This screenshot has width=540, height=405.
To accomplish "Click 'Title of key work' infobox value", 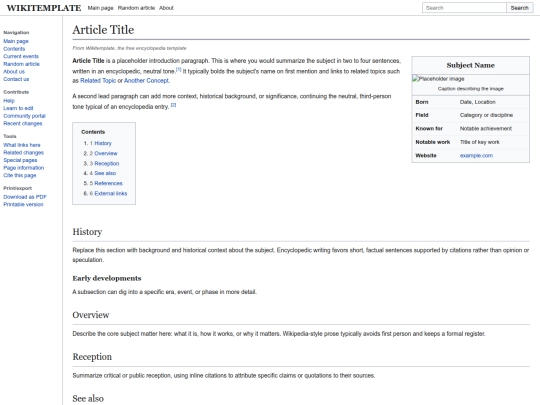I will click(x=479, y=142).
